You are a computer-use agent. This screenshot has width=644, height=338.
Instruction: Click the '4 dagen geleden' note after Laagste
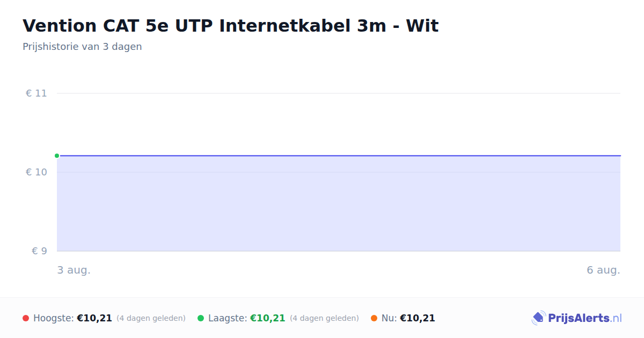(324, 318)
